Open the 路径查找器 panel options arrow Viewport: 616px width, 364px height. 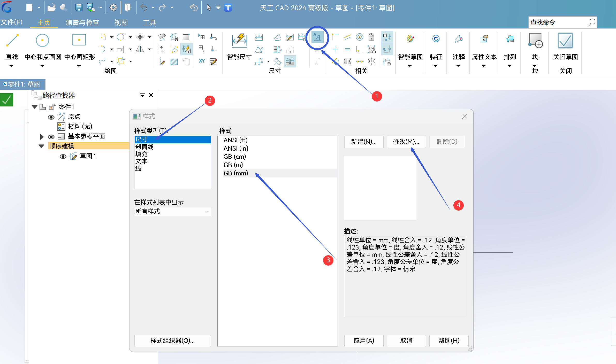tap(142, 95)
